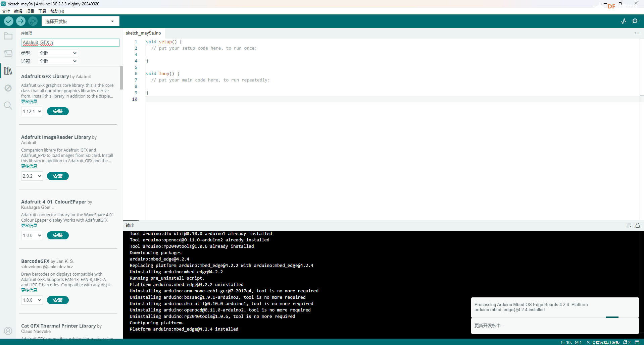Toggle output panel scroll lock
The image size is (644, 345).
coord(638,225)
